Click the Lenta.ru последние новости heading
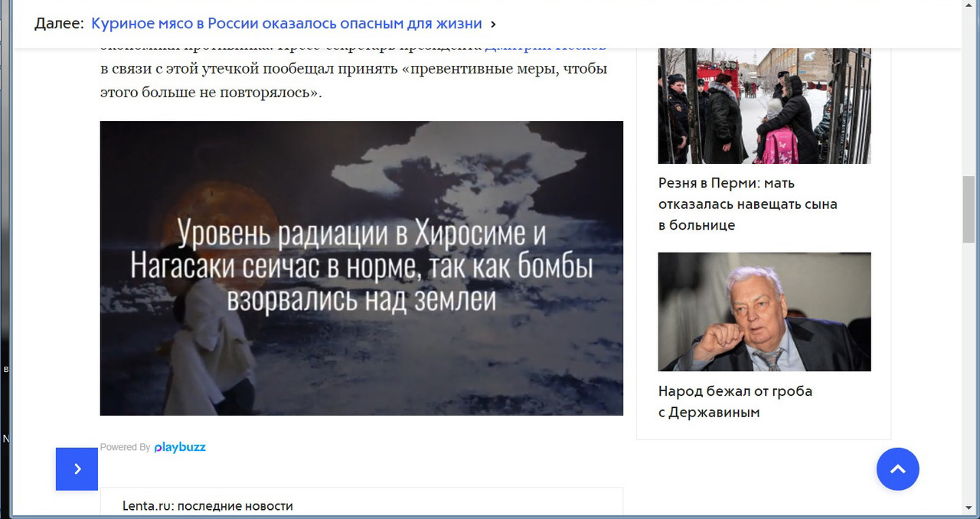 (207, 506)
